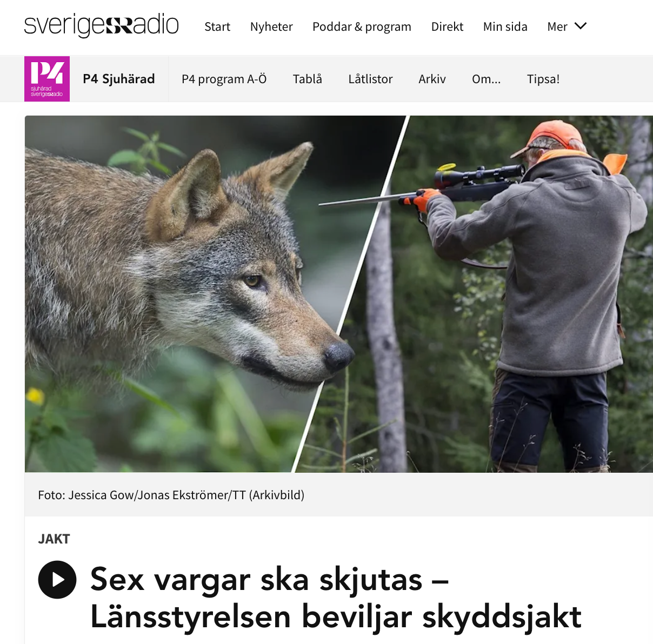
Task: Open Nyheter section
Action: point(271,26)
